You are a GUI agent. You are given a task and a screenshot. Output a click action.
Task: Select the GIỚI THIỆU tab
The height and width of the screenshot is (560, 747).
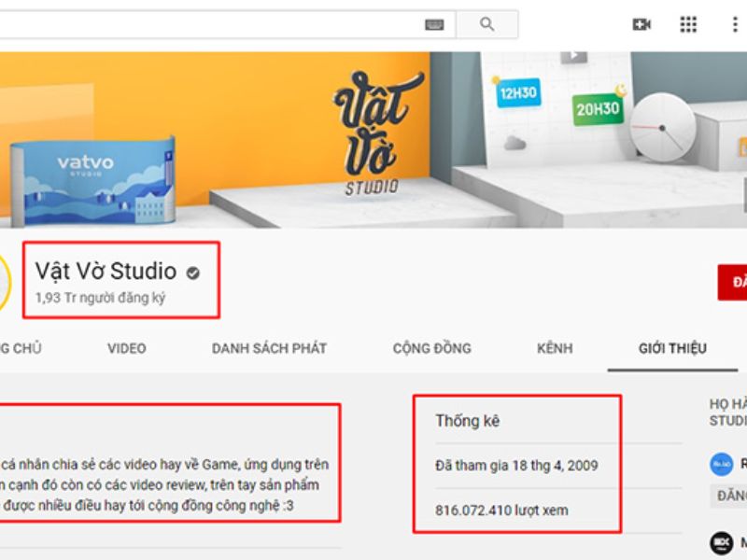click(672, 346)
